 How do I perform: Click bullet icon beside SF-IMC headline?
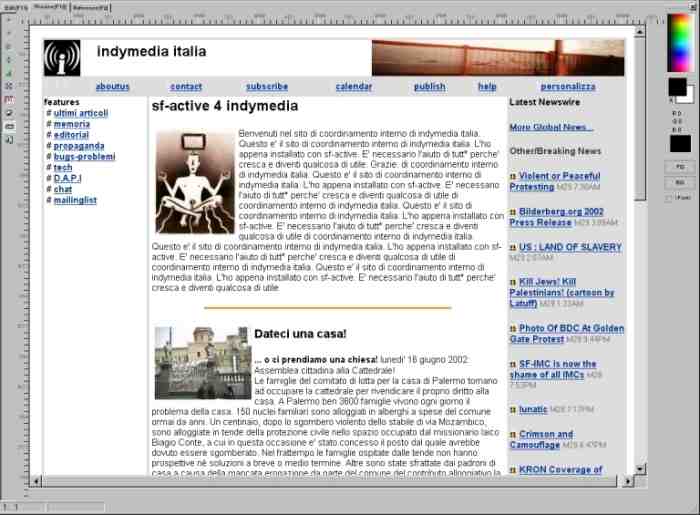pyautogui.click(x=513, y=365)
